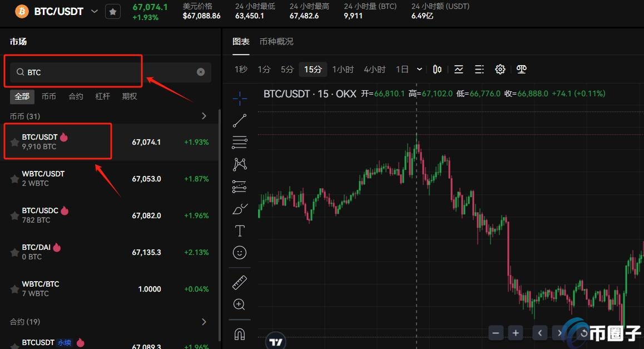Select the brush drawing tool
This screenshot has height=349, width=644.
pos(240,209)
